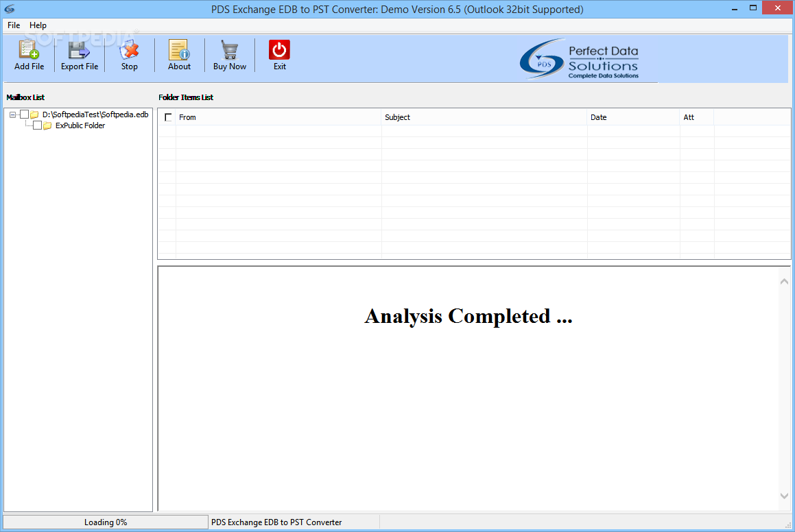
Task: Click the 'Folder Items List' label
Action: point(186,97)
